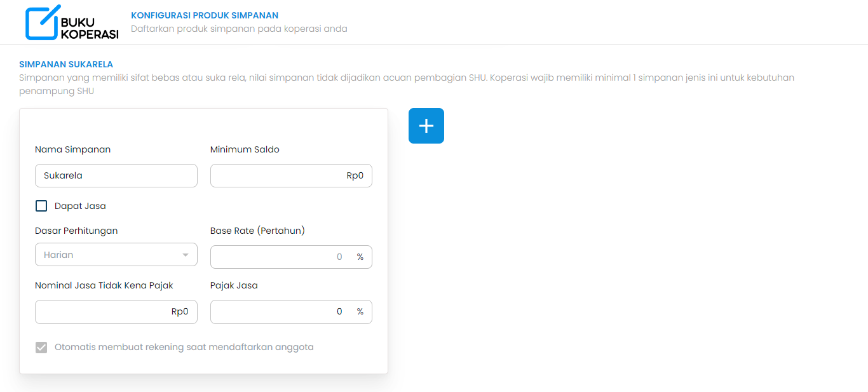The width and height of the screenshot is (868, 392).
Task: Open the Dasar Perhitungan dropdown
Action: 116,254
